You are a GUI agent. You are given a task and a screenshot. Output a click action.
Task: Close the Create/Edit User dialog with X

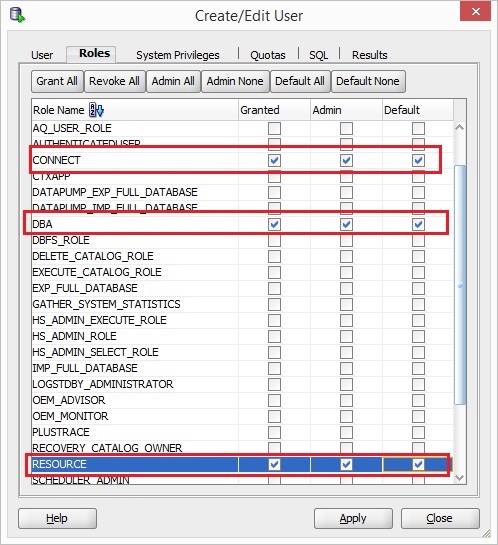click(x=475, y=11)
